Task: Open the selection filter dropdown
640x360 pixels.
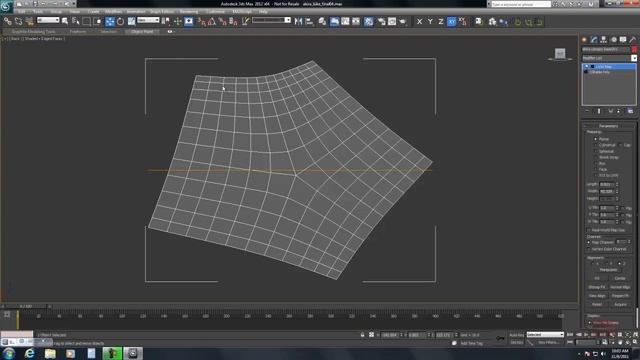Action: click(x=48, y=20)
